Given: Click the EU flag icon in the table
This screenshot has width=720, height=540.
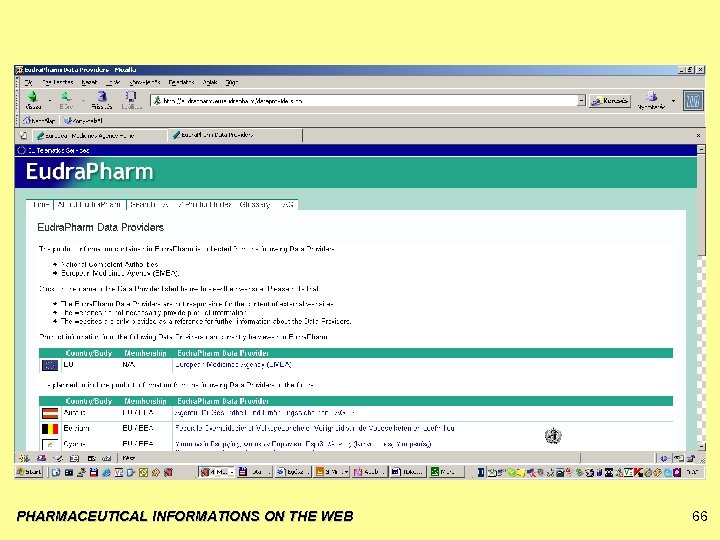Looking at the screenshot, I should (x=50, y=365).
